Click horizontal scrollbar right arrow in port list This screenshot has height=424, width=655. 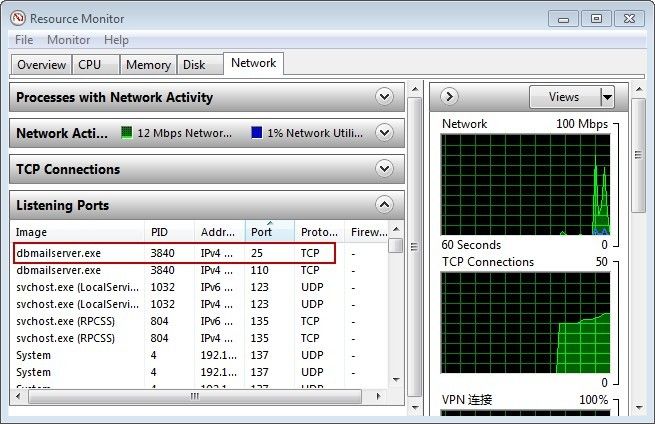378,396
